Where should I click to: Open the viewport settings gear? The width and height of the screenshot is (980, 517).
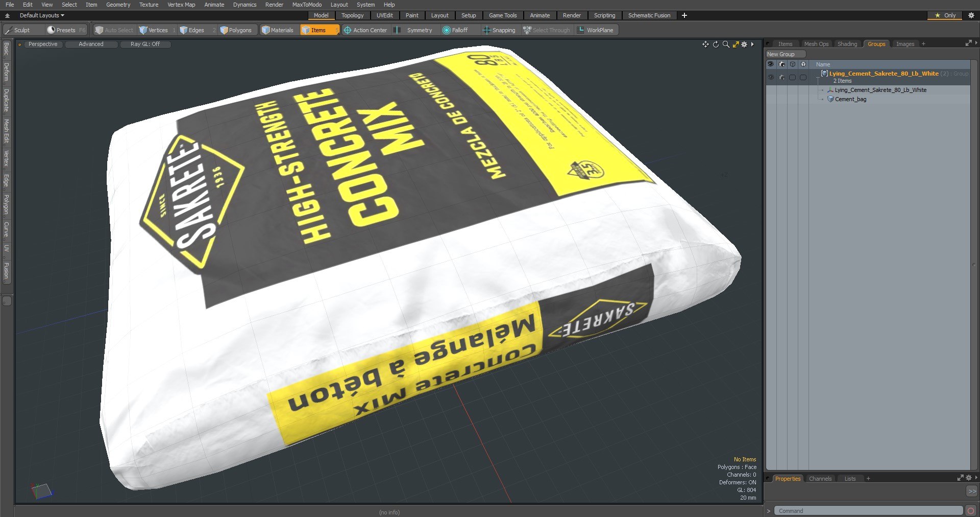coord(744,44)
